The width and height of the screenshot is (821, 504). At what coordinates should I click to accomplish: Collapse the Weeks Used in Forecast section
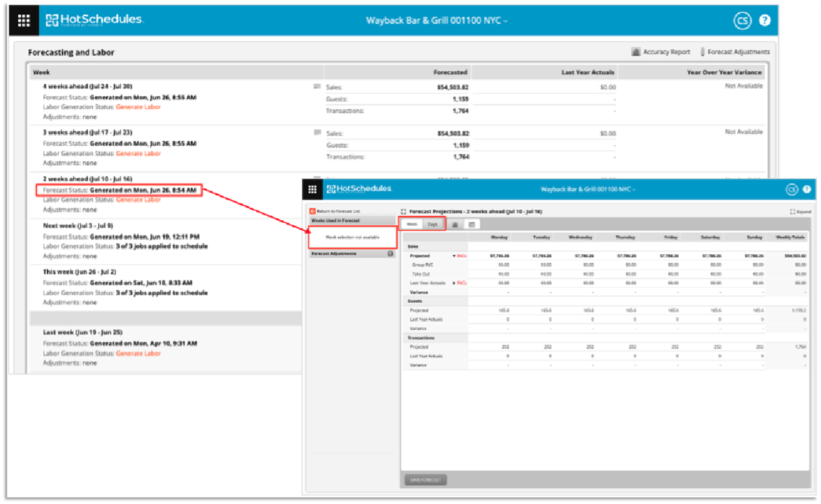click(352, 220)
